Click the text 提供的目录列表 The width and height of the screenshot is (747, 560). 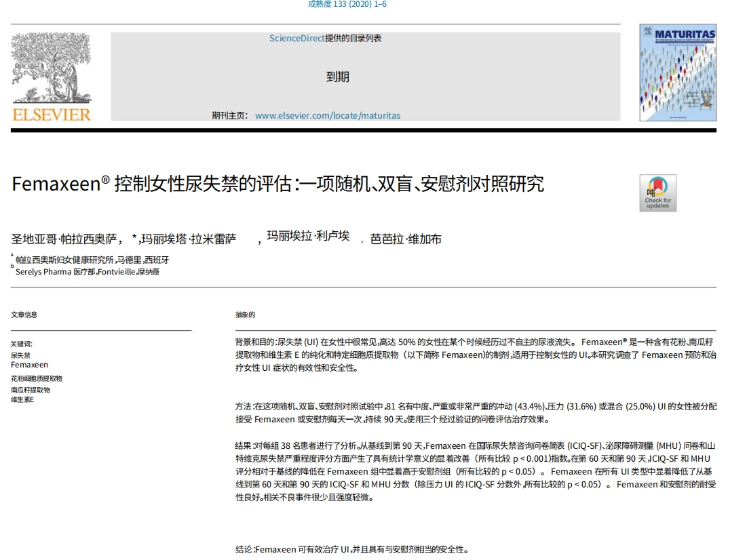(353, 38)
